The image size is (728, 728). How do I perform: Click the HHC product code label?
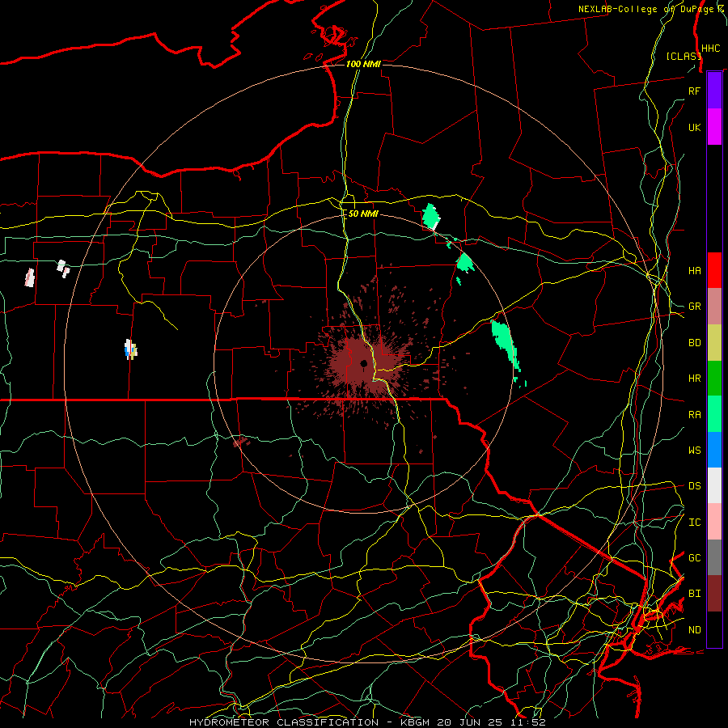click(x=710, y=49)
